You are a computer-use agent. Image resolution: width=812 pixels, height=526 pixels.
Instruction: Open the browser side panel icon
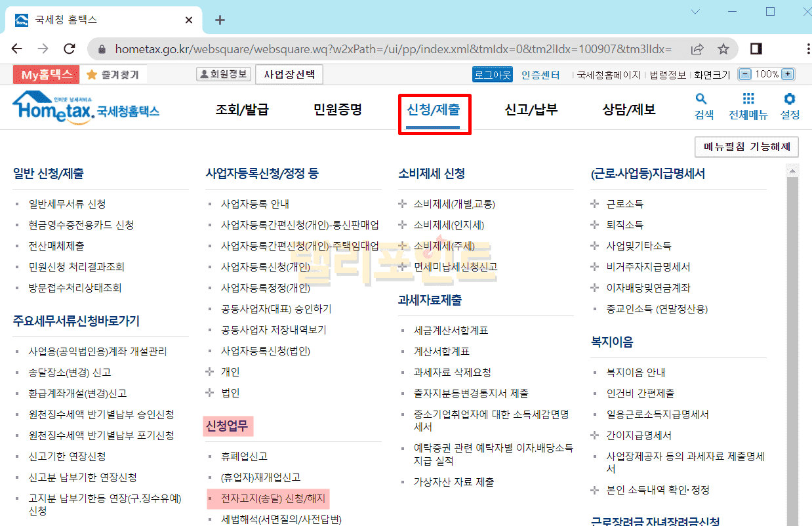pos(756,49)
